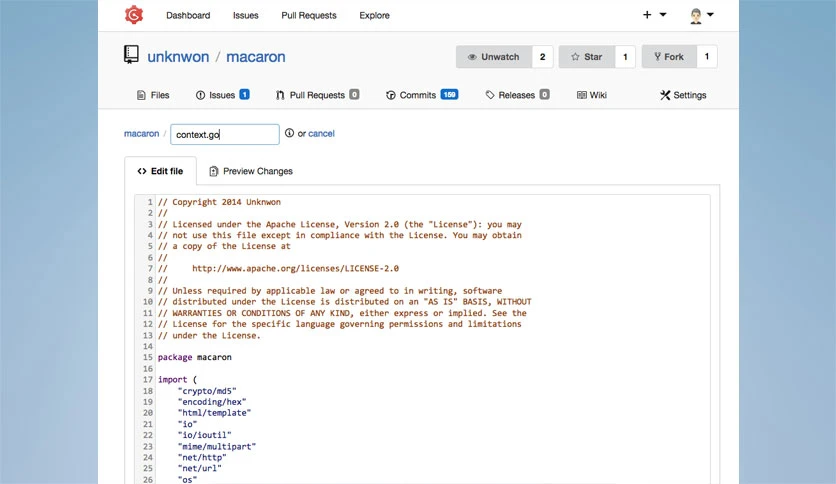Star the repository
This screenshot has height=484, width=836.
(586, 57)
